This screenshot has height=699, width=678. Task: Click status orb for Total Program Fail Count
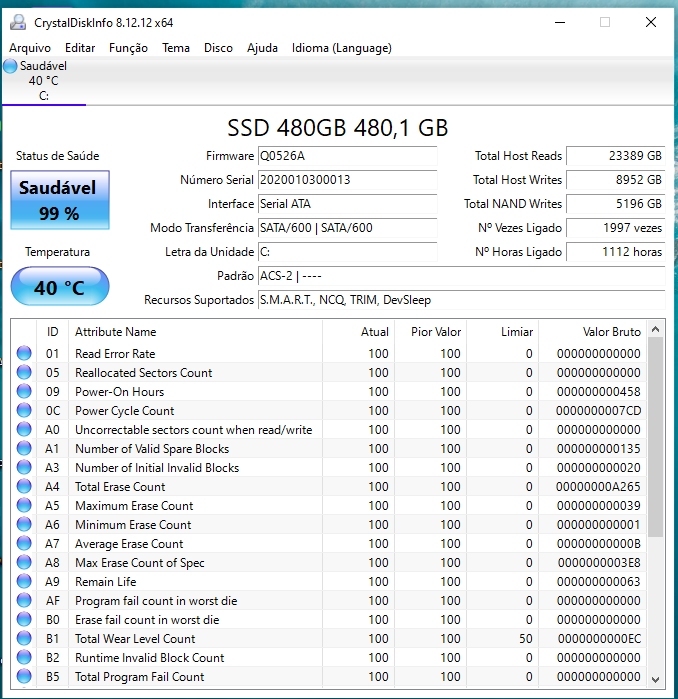pyautogui.click(x=24, y=676)
